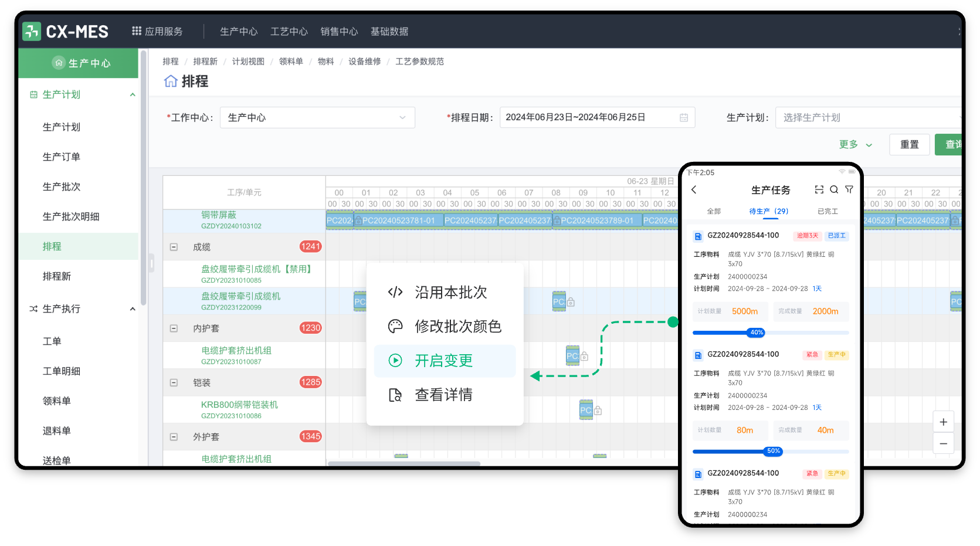This screenshot has height=546, width=980.
Task: Switch to 已完工 tab on phone
Action: pyautogui.click(x=828, y=211)
